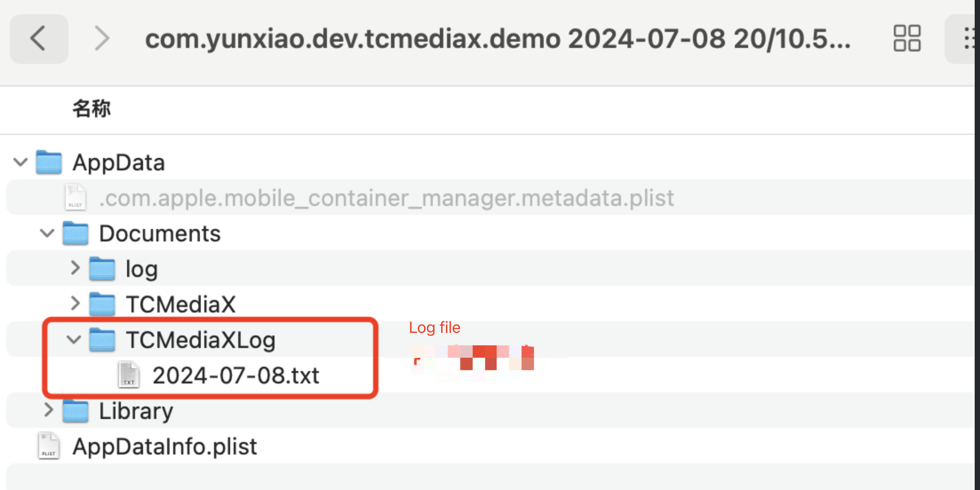This screenshot has width=980, height=490.
Task: Select the TCMediaX folder name
Action: 181,304
